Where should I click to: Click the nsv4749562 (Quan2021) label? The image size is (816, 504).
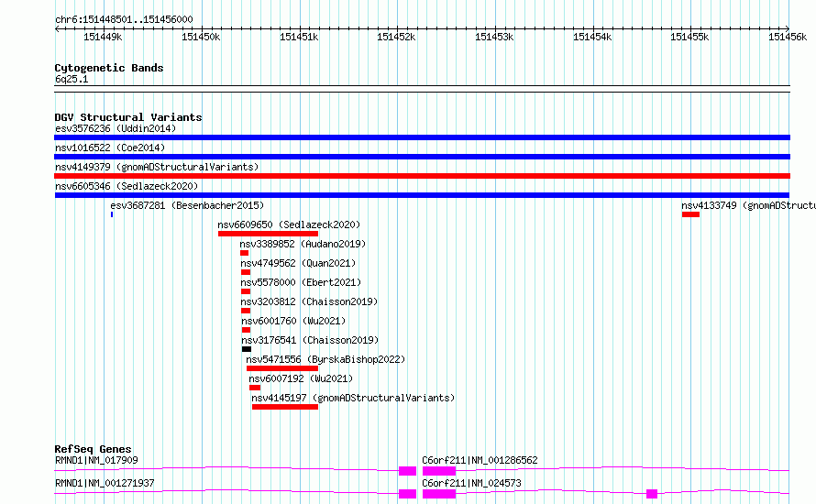pos(298,263)
